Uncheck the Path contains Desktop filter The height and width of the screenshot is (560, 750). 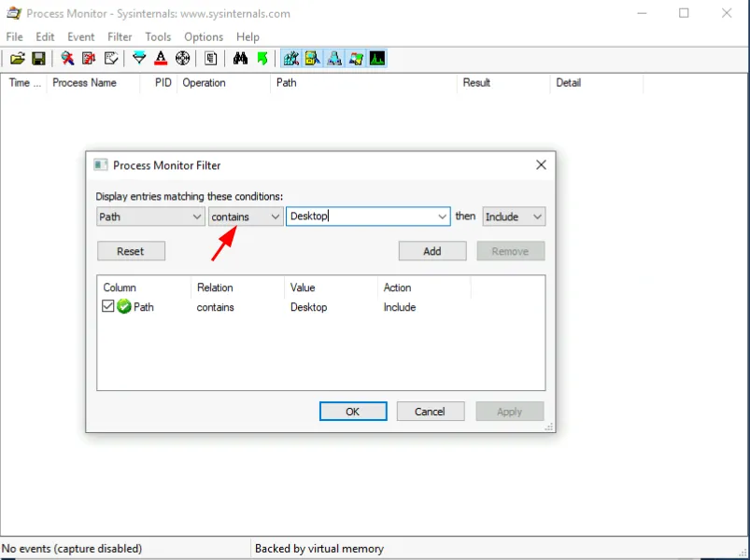tap(108, 306)
